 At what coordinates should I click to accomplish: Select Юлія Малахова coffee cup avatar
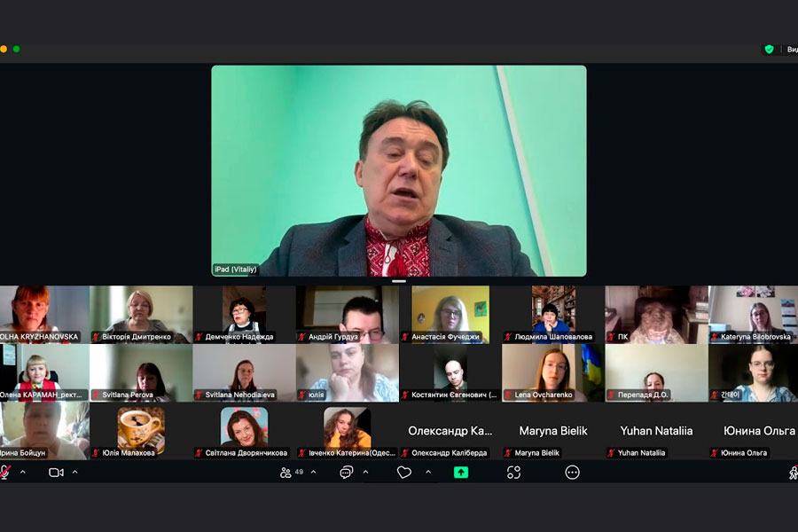[x=142, y=430]
